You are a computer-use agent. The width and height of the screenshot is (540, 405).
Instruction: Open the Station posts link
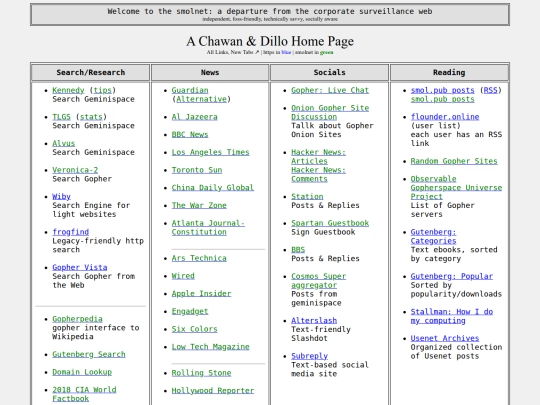click(307, 196)
